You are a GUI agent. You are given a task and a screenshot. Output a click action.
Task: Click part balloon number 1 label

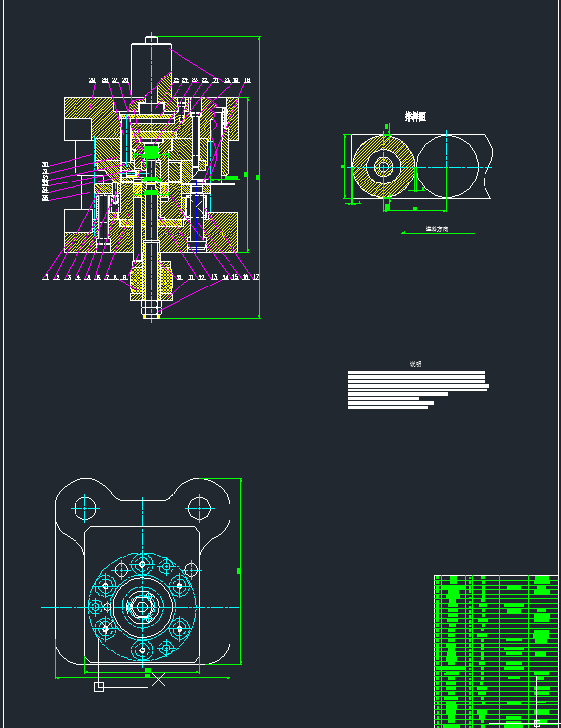pyautogui.click(x=45, y=277)
